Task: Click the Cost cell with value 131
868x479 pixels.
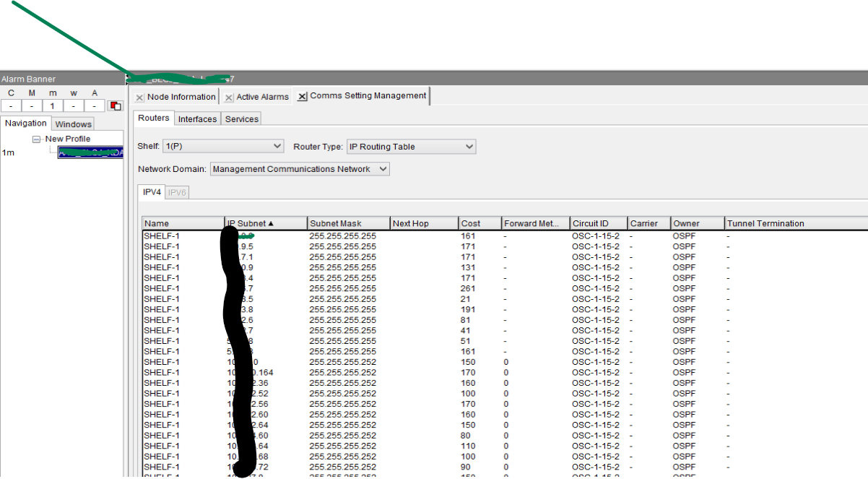Action: (468, 267)
